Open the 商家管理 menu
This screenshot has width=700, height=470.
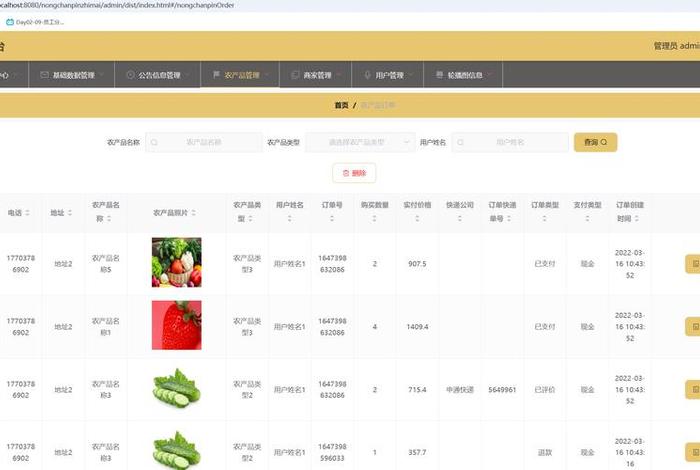coord(316,75)
